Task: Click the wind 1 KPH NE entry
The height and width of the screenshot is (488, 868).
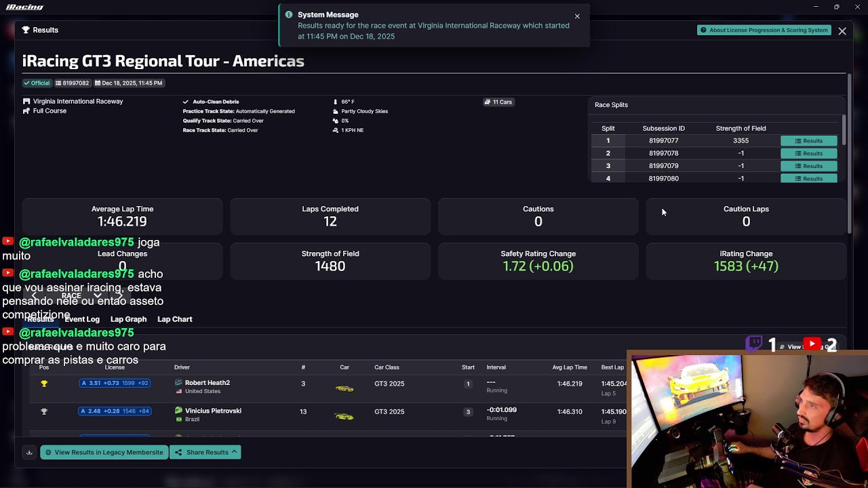Action: [348, 130]
